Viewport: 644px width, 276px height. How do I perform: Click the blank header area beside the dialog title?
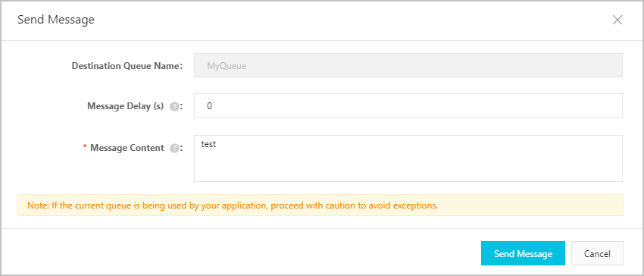349,20
